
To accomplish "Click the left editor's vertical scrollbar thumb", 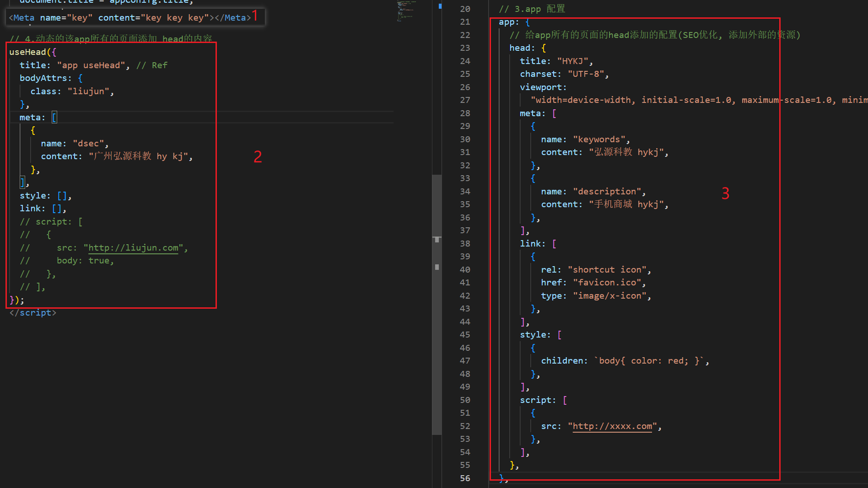I will pyautogui.click(x=437, y=304).
